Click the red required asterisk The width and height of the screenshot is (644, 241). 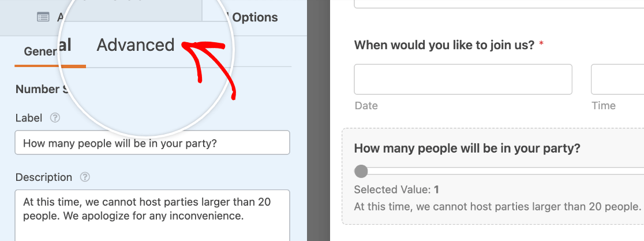pyautogui.click(x=541, y=45)
